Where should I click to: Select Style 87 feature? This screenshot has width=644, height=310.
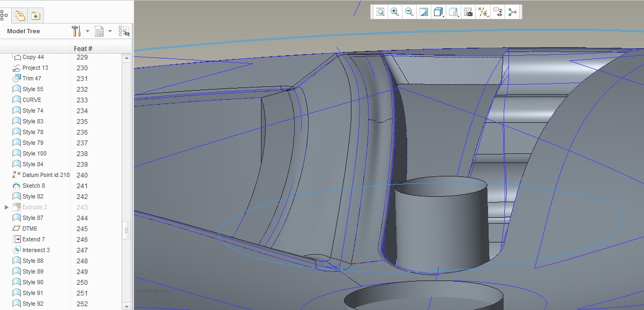(33, 218)
